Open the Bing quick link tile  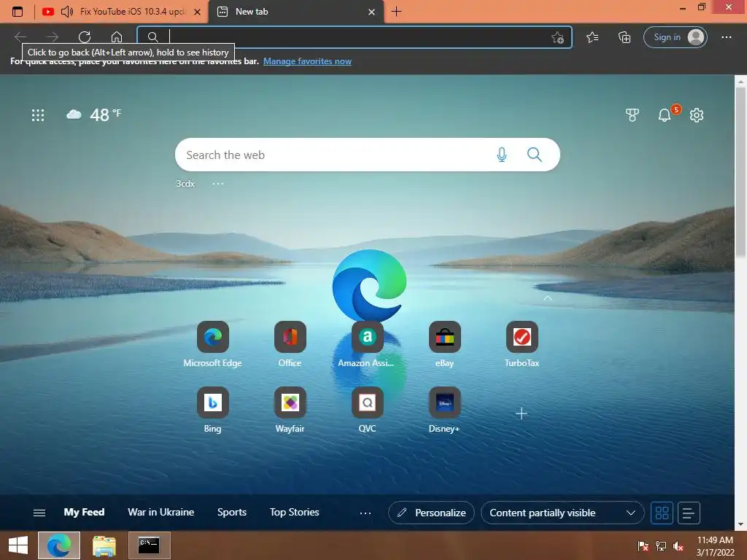[x=212, y=410]
